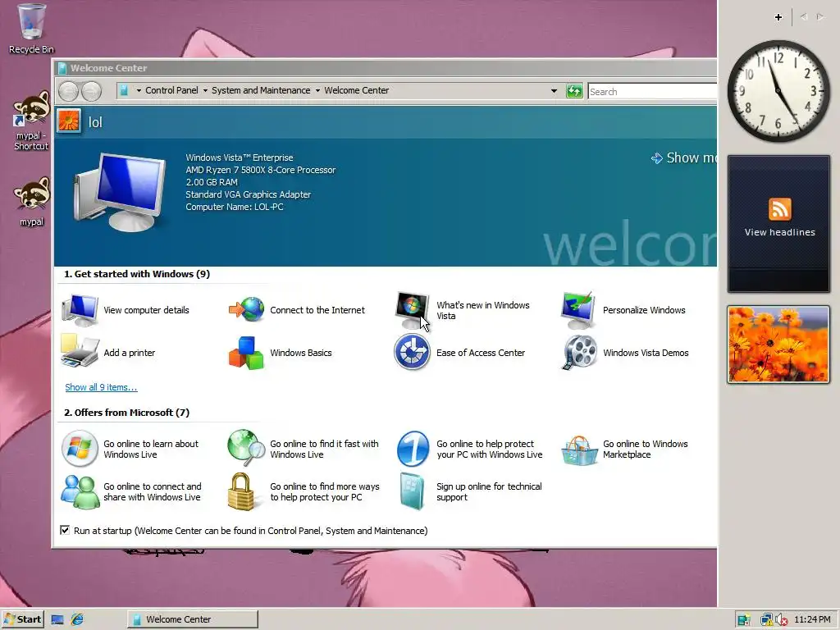Click Show more details expander

pos(683,157)
